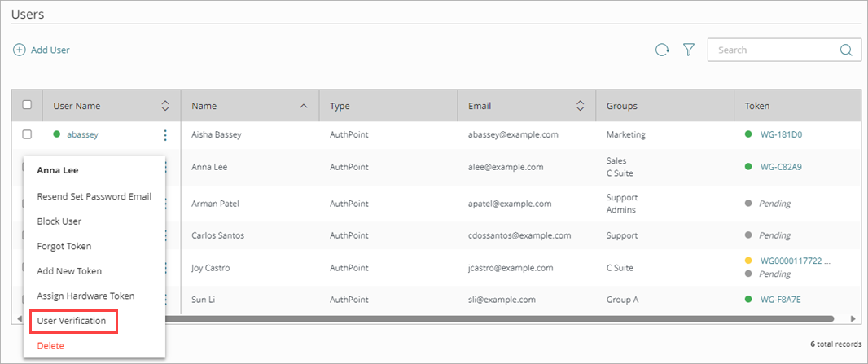Select Delete in the context menu

(50, 346)
